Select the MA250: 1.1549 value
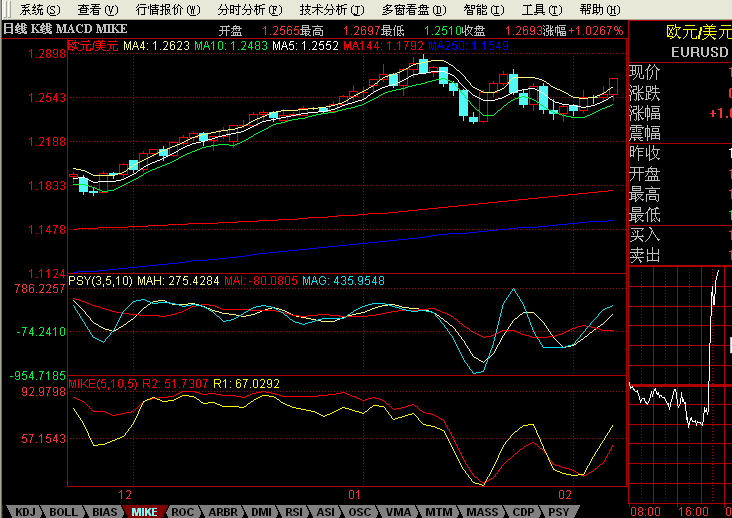This screenshot has height=518, width=732. [468, 46]
